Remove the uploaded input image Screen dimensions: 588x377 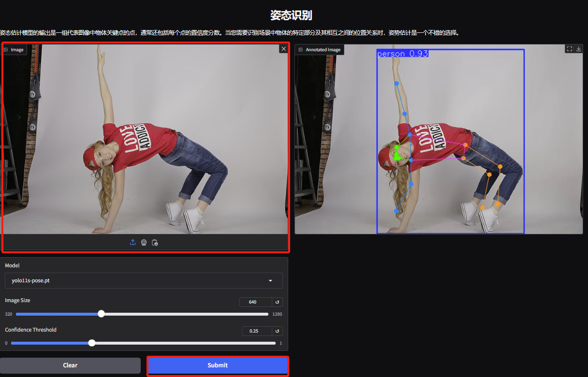click(283, 49)
